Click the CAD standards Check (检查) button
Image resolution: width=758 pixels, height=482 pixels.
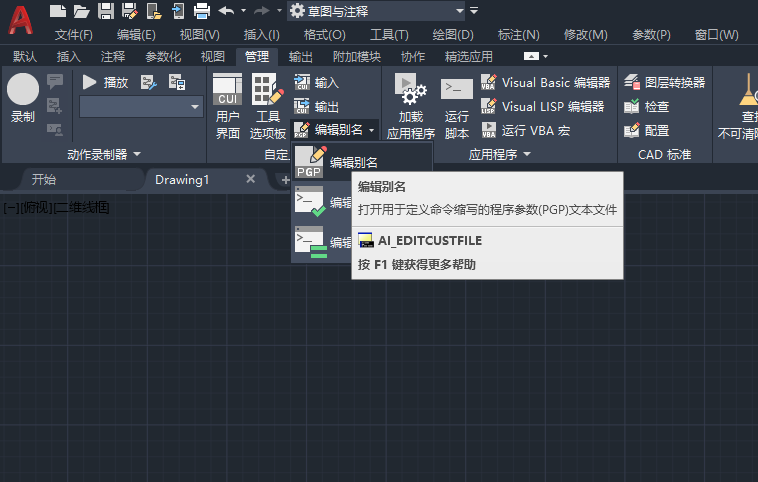click(646, 106)
